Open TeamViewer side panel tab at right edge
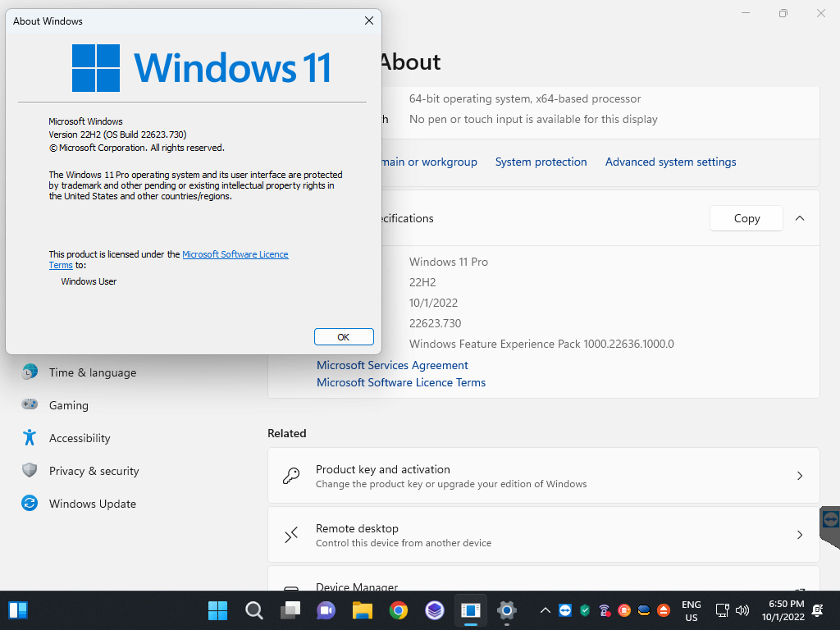 click(x=830, y=527)
